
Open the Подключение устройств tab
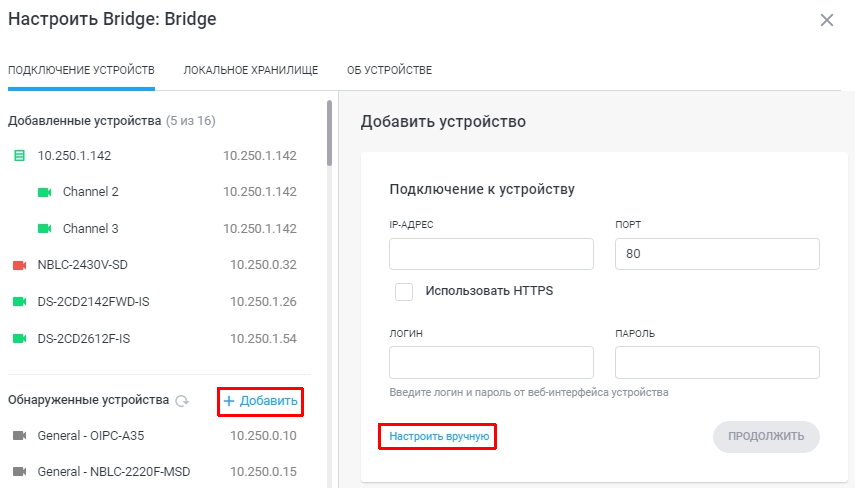[x=81, y=70]
